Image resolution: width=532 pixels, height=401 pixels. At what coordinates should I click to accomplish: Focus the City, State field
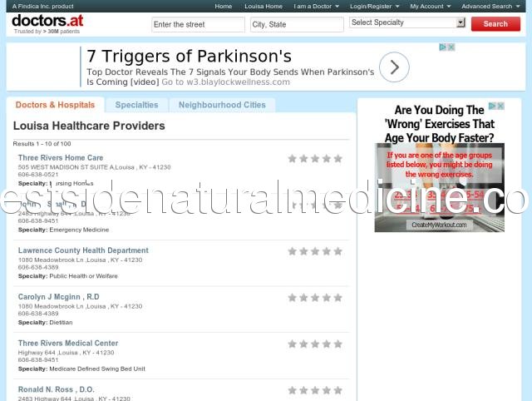coord(297,24)
